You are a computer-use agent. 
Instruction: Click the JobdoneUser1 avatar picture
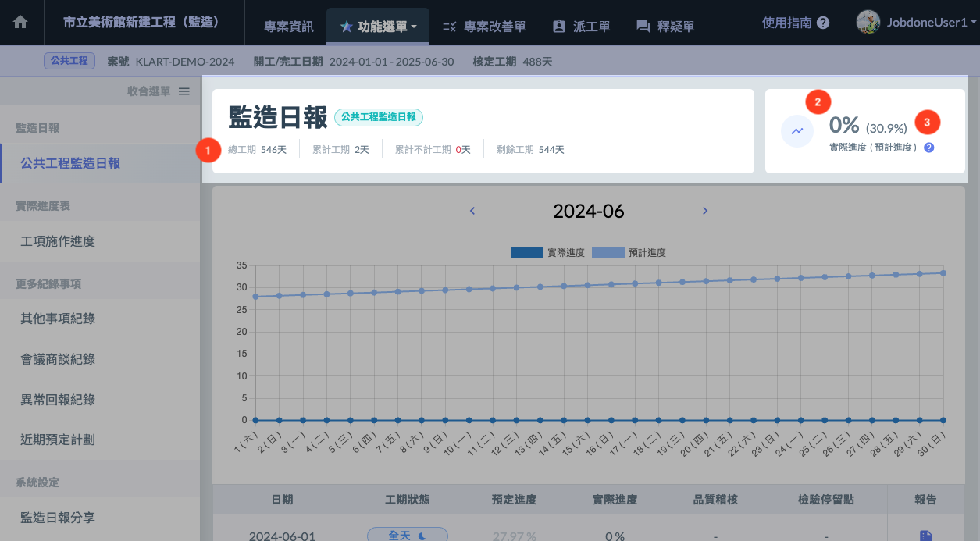[x=868, y=23]
